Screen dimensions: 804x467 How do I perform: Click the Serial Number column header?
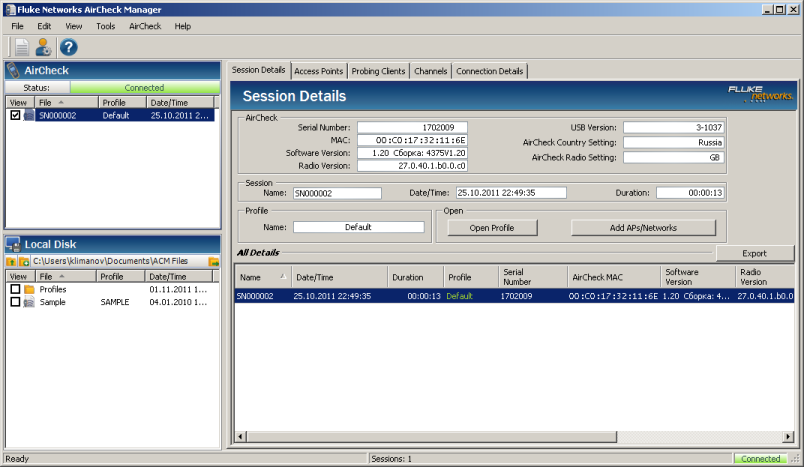tap(533, 277)
